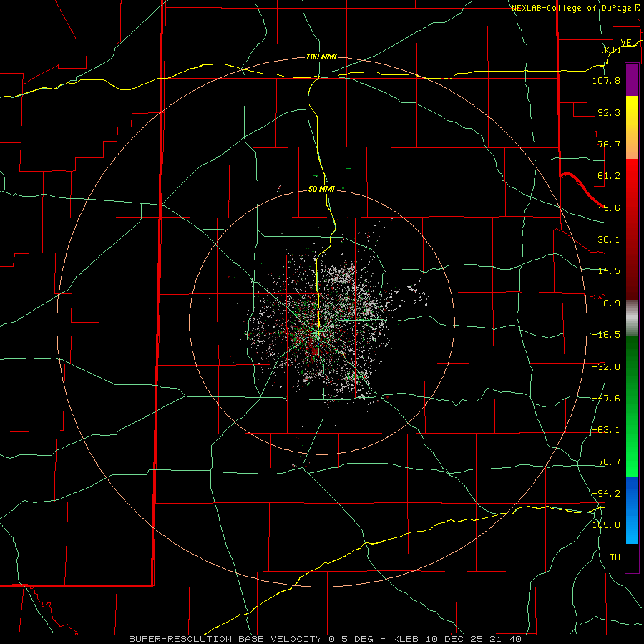
Task: Click the -32.0 velocity scale value
Action: click(606, 367)
